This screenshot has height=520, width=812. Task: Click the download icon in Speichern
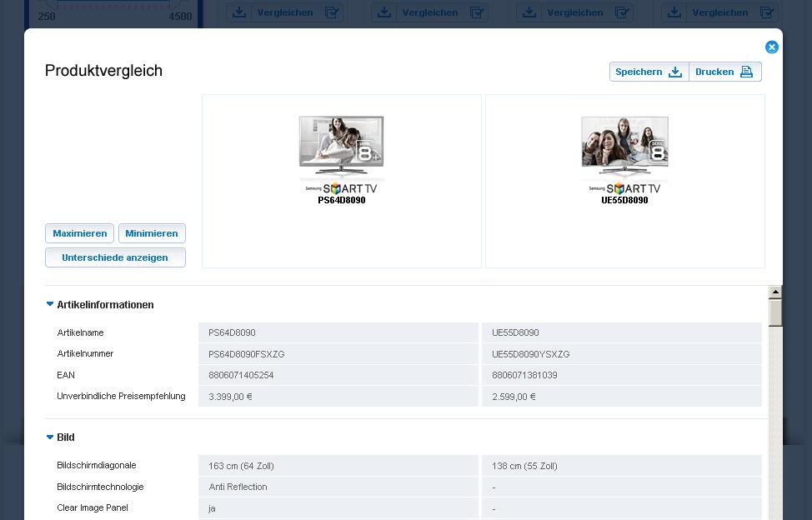point(675,72)
